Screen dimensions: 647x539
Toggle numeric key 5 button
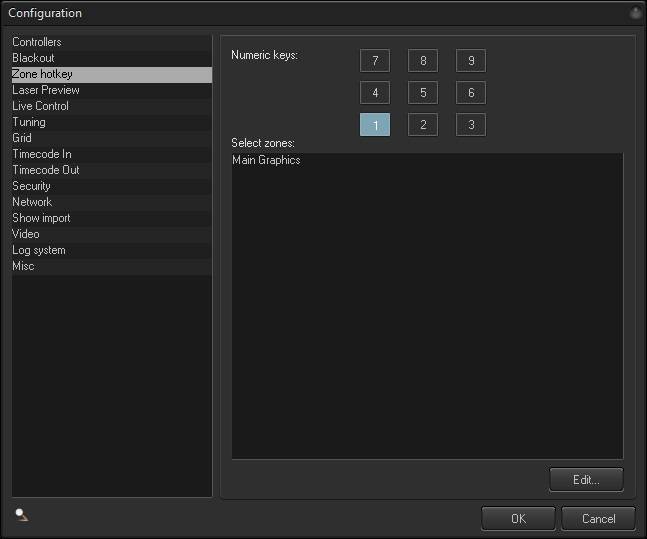pyautogui.click(x=423, y=93)
